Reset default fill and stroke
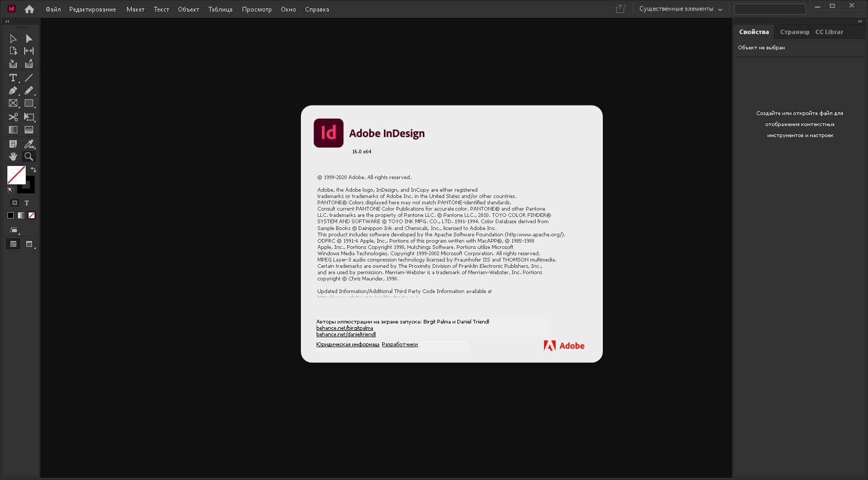 11,190
